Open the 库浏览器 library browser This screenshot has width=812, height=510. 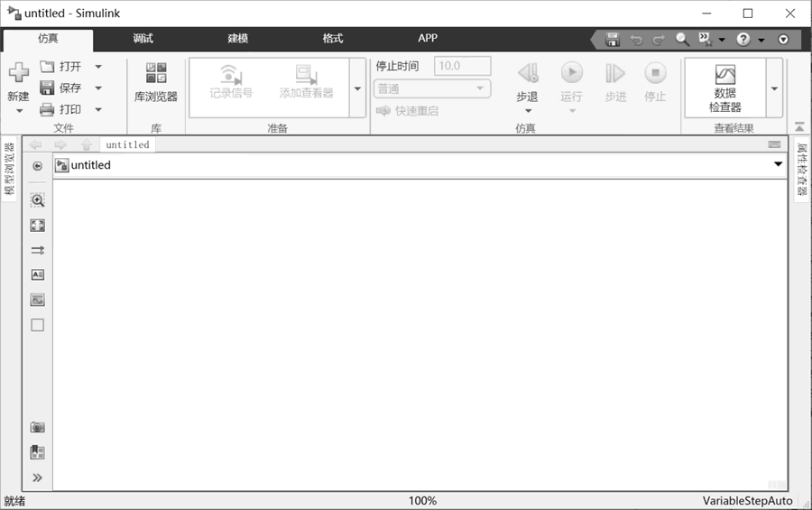(x=156, y=82)
